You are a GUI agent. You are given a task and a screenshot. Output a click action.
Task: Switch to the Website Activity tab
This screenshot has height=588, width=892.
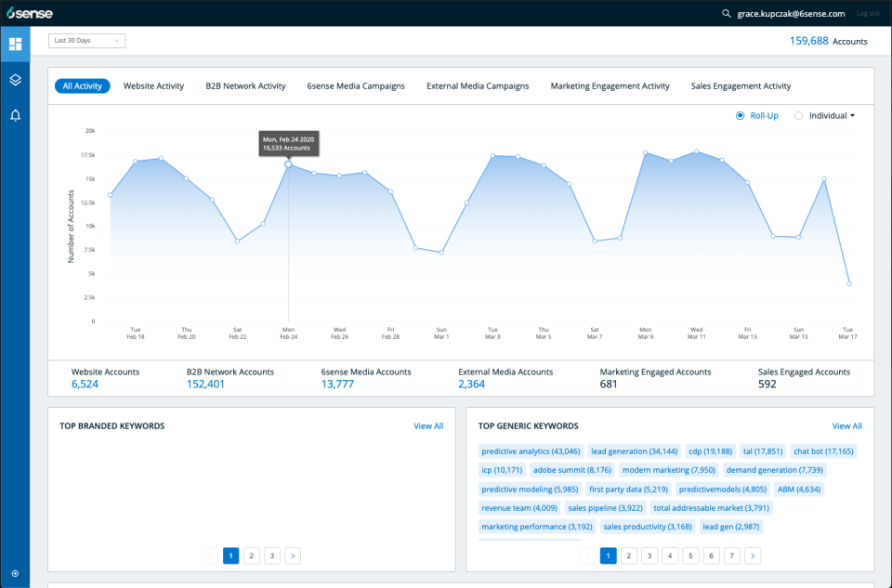point(153,85)
